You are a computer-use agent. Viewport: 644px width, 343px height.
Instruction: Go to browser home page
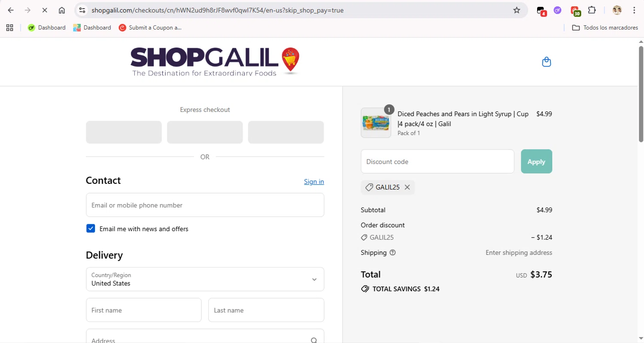62,10
